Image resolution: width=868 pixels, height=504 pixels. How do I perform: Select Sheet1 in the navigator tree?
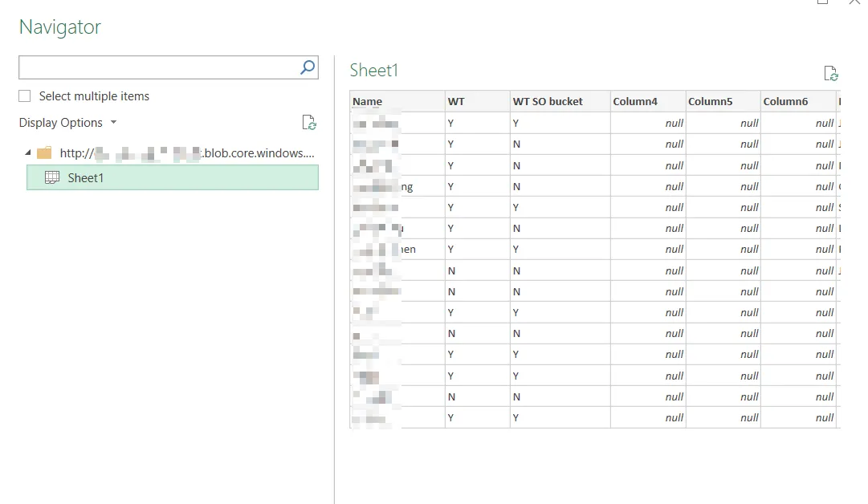coord(173,177)
